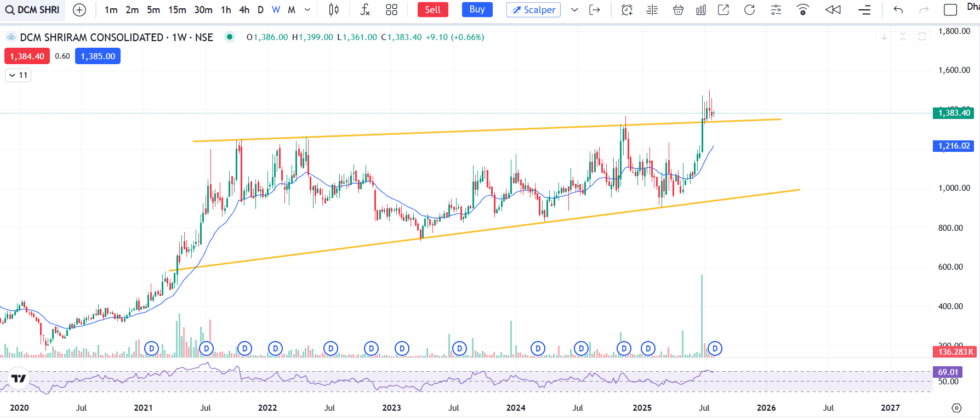
Task: Click the blue Buy button in toolbar
Action: pyautogui.click(x=477, y=10)
